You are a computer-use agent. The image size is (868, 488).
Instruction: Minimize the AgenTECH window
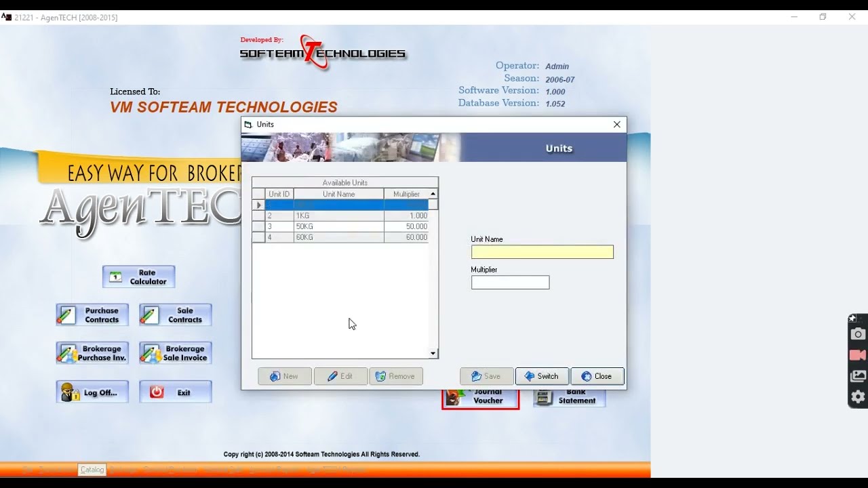pyautogui.click(x=794, y=17)
